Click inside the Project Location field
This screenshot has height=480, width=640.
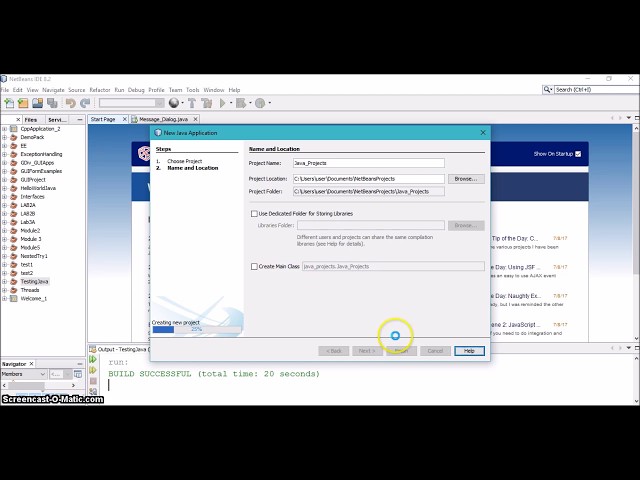point(369,179)
